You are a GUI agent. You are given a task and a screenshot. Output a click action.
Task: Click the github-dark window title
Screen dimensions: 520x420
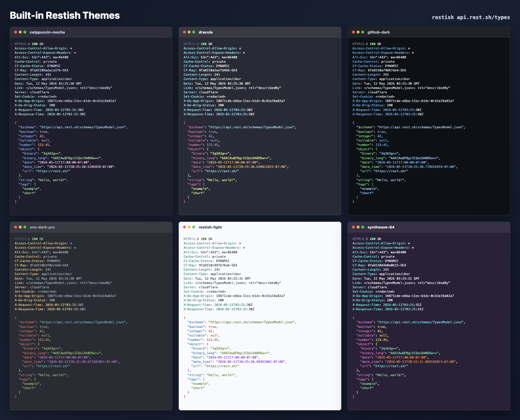tap(378, 32)
